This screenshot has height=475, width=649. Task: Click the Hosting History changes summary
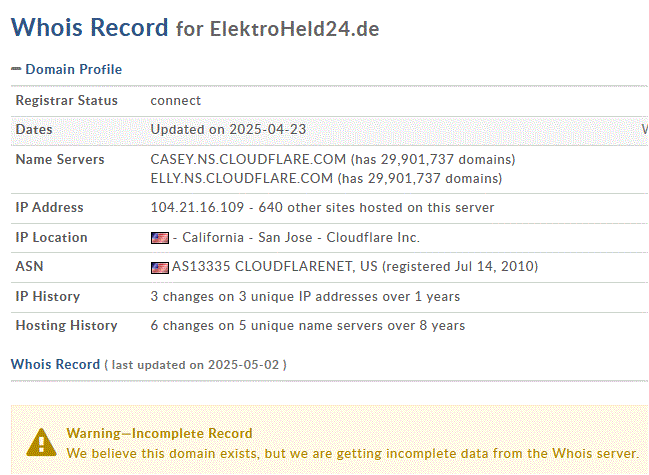pyautogui.click(x=307, y=326)
